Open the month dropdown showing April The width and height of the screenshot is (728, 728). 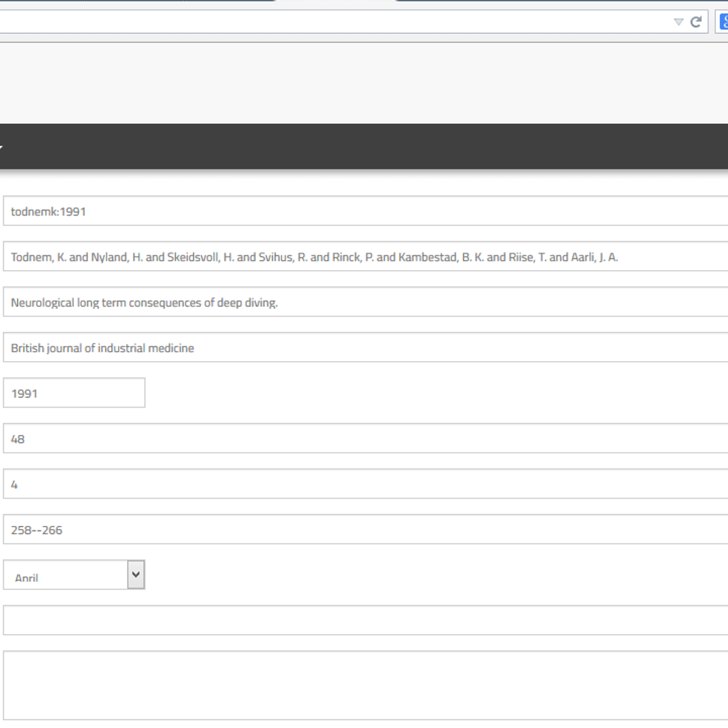(66, 575)
